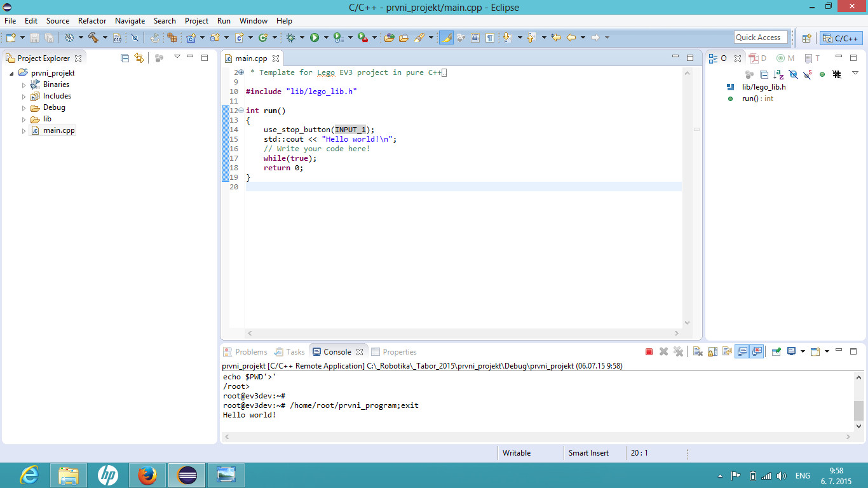Viewport: 868px width, 488px height.
Task: Sort the Outline alphabetically
Action: click(x=778, y=74)
